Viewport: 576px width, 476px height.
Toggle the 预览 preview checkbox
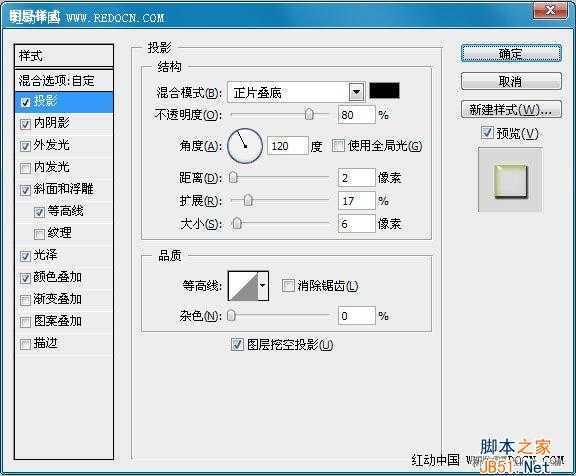point(487,132)
